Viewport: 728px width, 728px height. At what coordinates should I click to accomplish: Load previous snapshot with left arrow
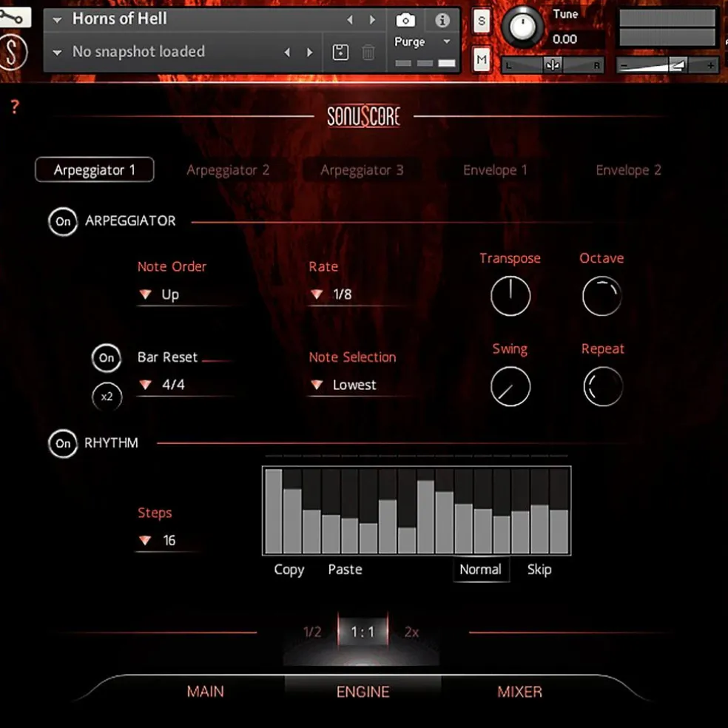(287, 52)
